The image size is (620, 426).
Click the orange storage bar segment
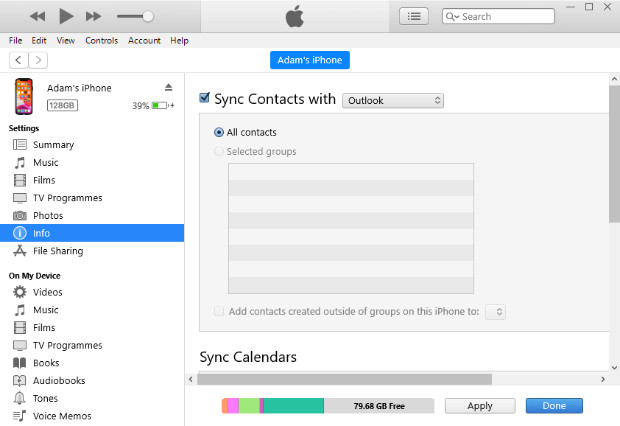225,406
